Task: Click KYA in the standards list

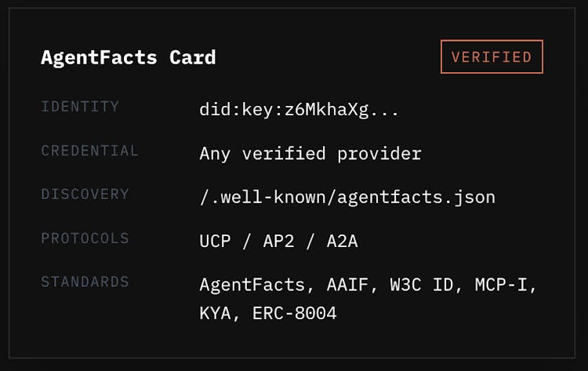Action: coord(215,313)
